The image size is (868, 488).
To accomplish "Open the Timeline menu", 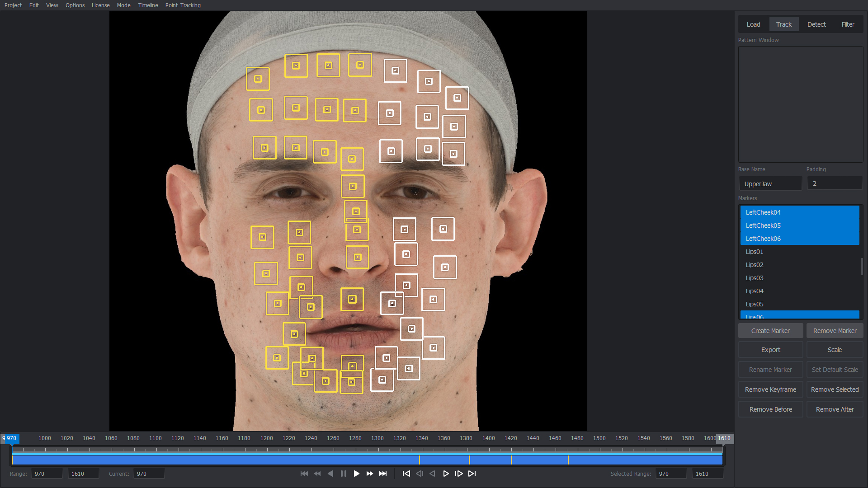I will pyautogui.click(x=148, y=5).
